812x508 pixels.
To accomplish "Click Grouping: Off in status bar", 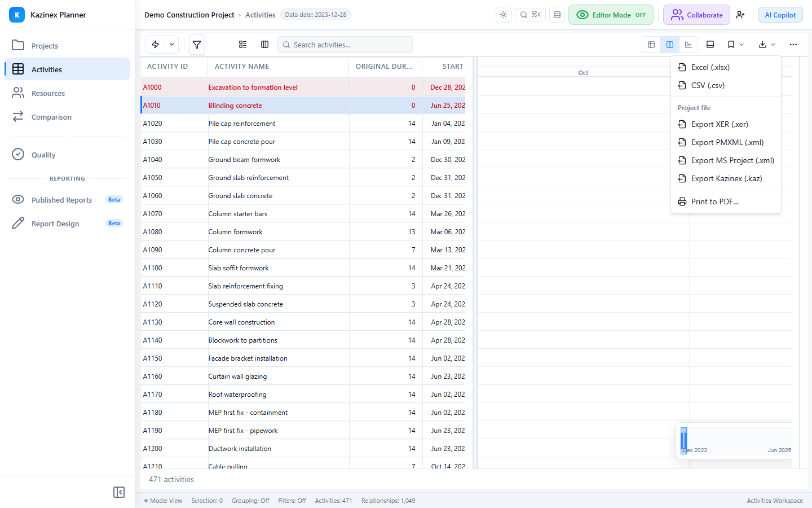I will coord(250,501).
